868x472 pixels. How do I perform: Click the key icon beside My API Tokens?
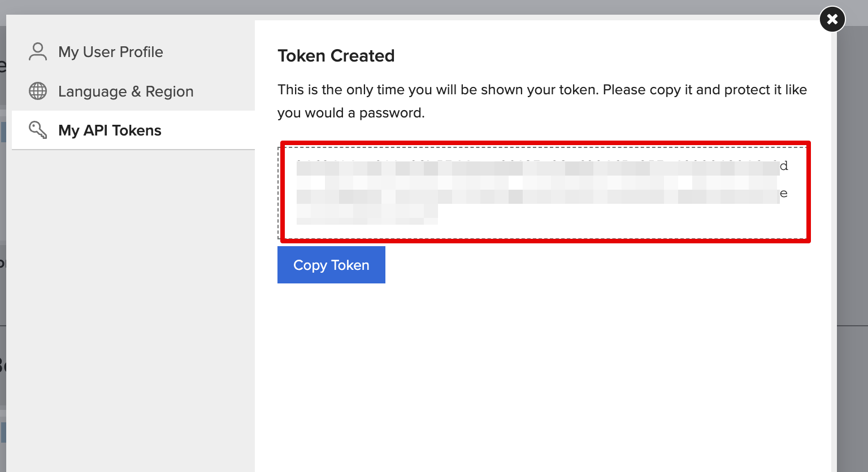click(x=38, y=130)
